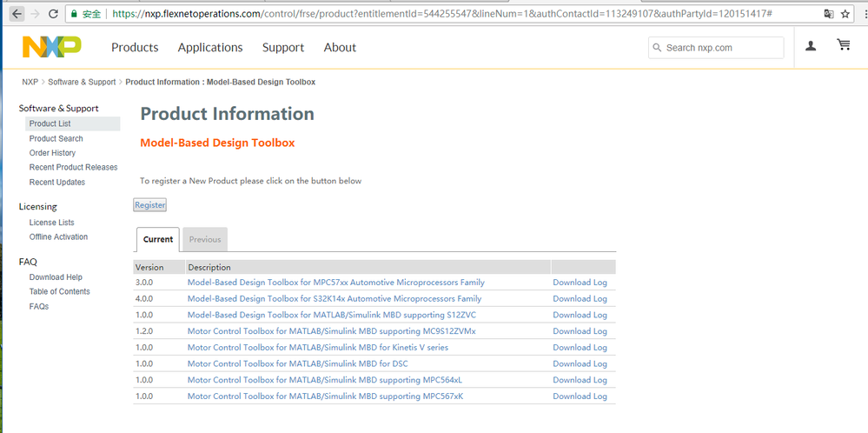Open Download Log for MC9S12ZVMx row
The height and width of the screenshot is (433, 868).
click(580, 331)
